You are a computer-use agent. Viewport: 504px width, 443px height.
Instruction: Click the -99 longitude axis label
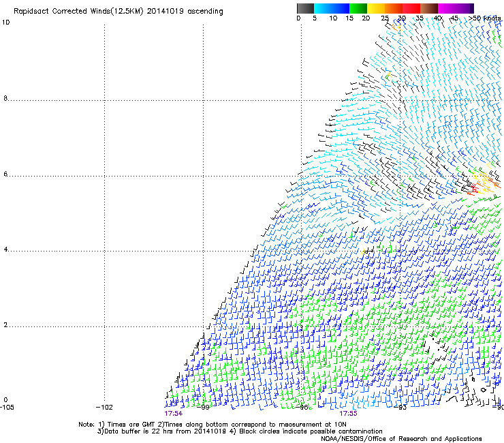[x=203, y=408]
